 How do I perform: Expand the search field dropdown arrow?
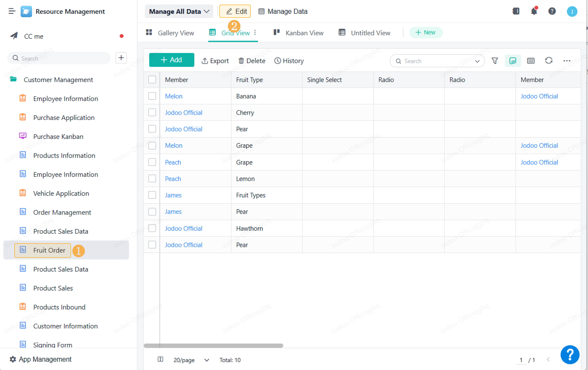477,61
